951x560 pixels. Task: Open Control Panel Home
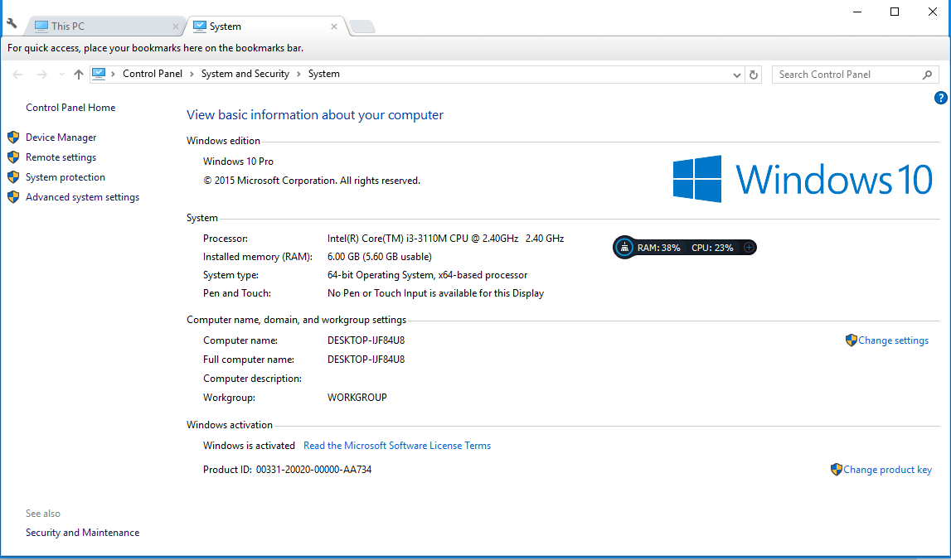(x=70, y=107)
